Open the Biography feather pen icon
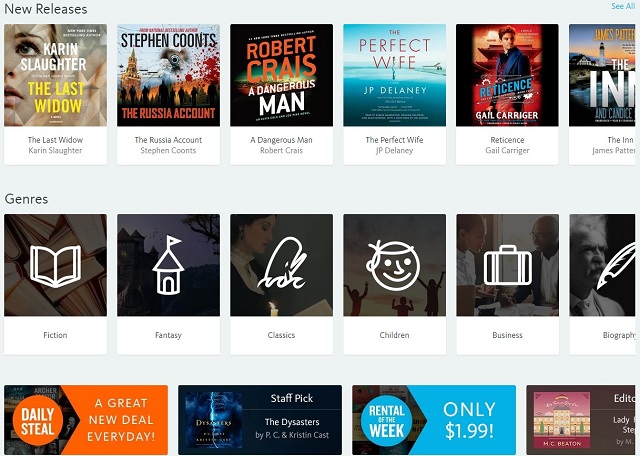Image resolution: width=640 pixels, height=456 pixels. tap(616, 265)
